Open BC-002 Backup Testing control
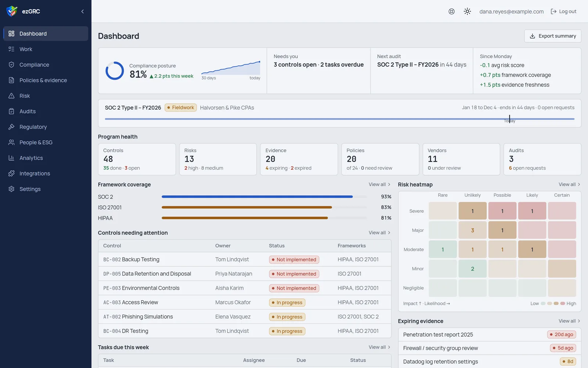This screenshot has height=368, width=588. (245, 259)
